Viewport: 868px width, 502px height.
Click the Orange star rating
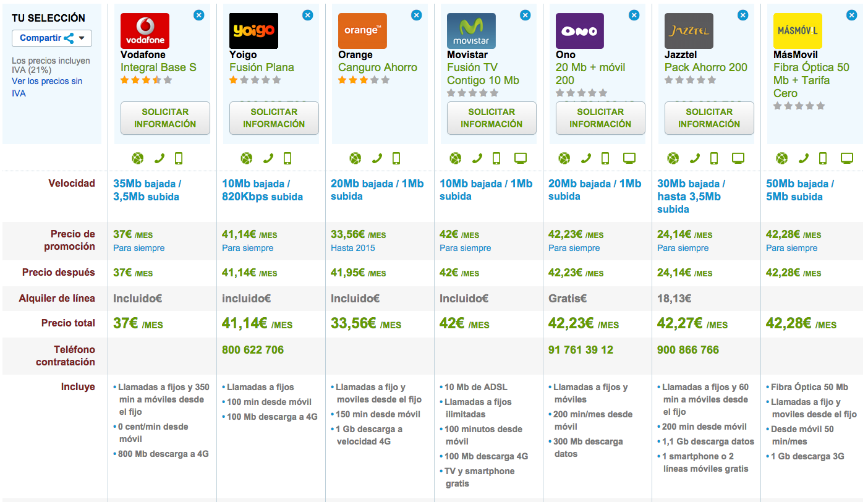tap(364, 80)
